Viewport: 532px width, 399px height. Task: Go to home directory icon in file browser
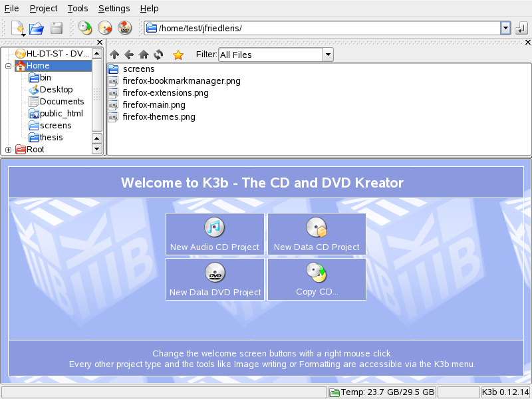coord(144,55)
